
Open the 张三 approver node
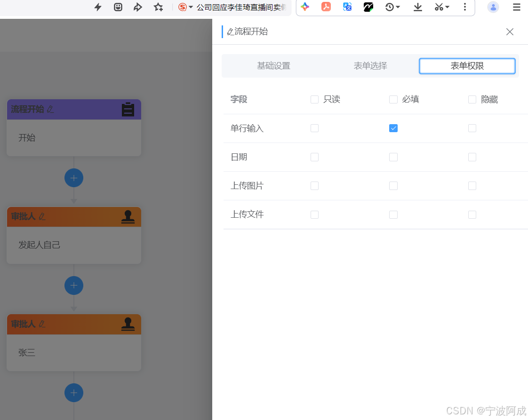point(74,352)
